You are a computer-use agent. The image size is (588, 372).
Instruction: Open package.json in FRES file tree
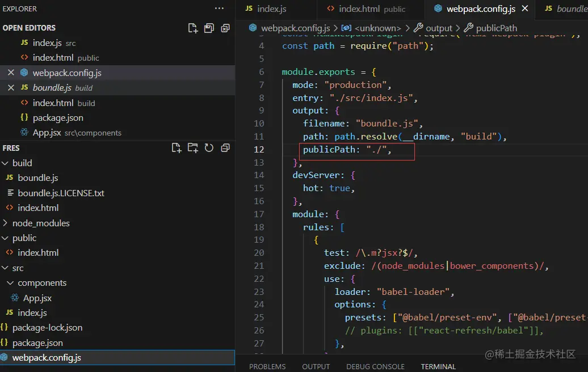click(x=117, y=343)
